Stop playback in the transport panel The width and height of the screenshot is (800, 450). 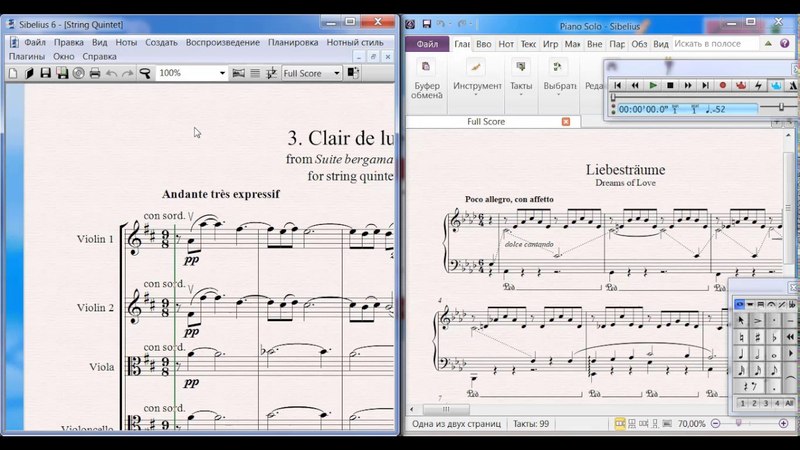pos(670,86)
